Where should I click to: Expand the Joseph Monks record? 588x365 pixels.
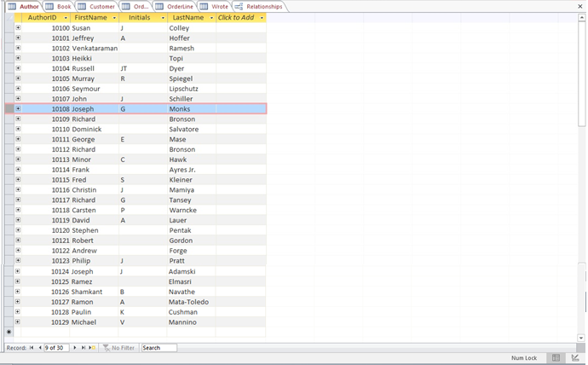18,109
